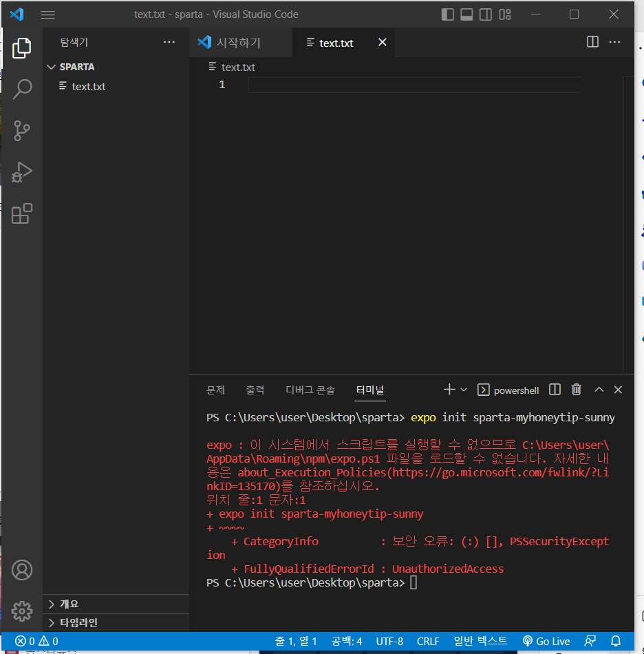Click the editor vertical scrollbar area
This screenshot has width=644, height=654.
click(628, 225)
